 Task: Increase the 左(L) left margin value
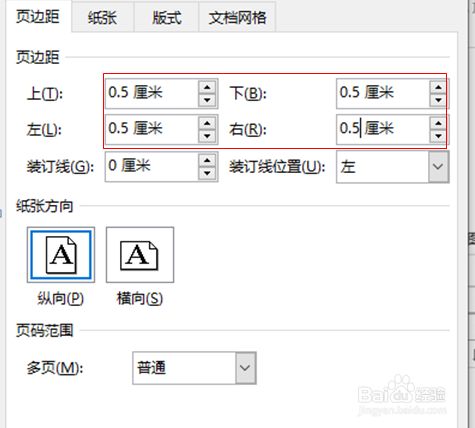click(x=207, y=123)
